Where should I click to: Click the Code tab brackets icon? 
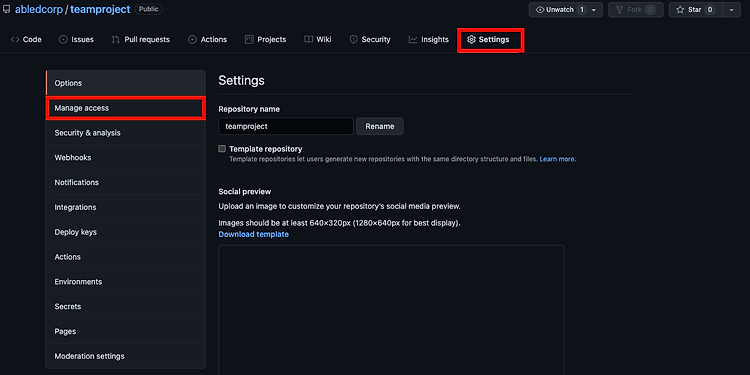(15, 40)
